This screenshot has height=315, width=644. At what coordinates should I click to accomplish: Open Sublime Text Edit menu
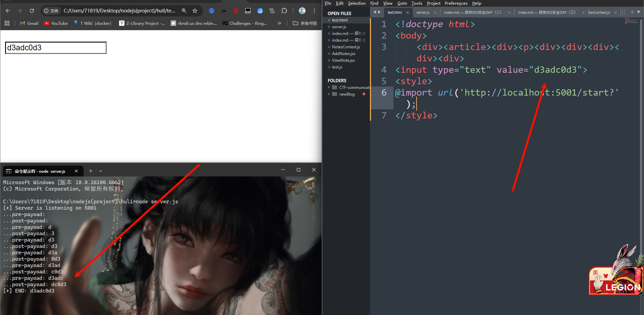click(x=340, y=3)
